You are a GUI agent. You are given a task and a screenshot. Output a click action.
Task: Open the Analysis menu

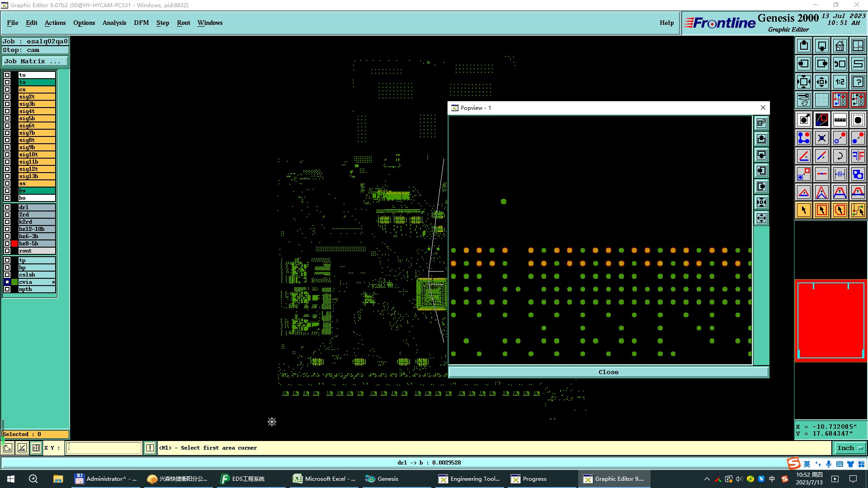pos(114,23)
